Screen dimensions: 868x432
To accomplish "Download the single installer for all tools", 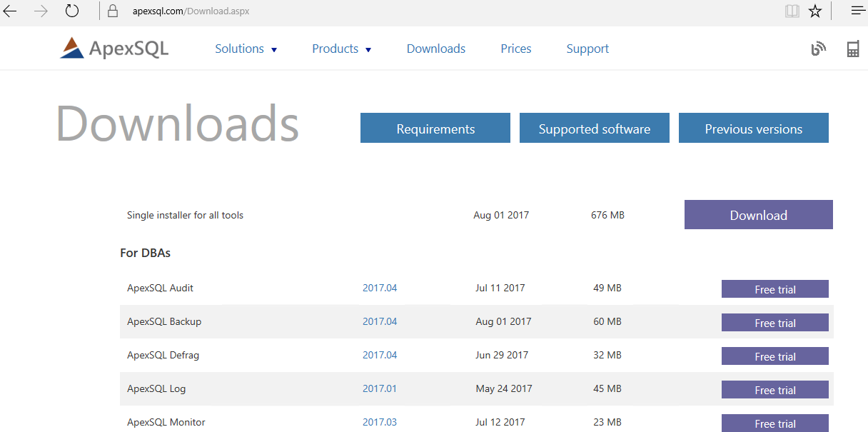I will click(759, 215).
